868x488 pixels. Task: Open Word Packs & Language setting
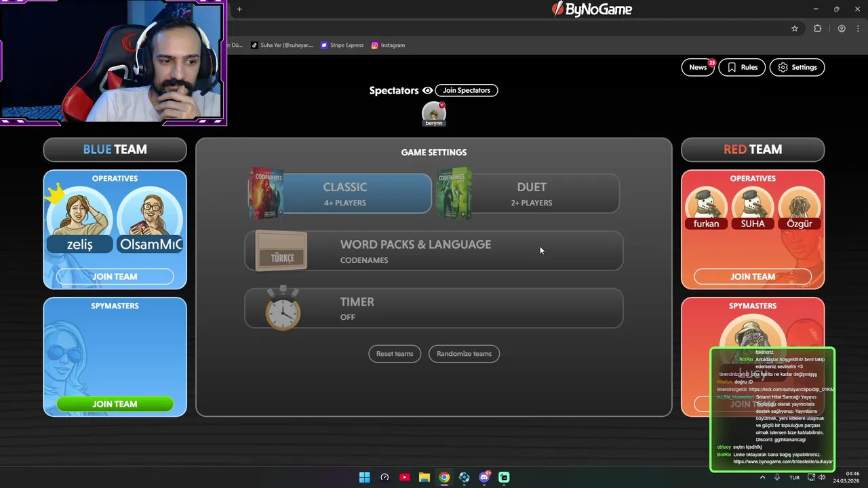click(x=434, y=251)
